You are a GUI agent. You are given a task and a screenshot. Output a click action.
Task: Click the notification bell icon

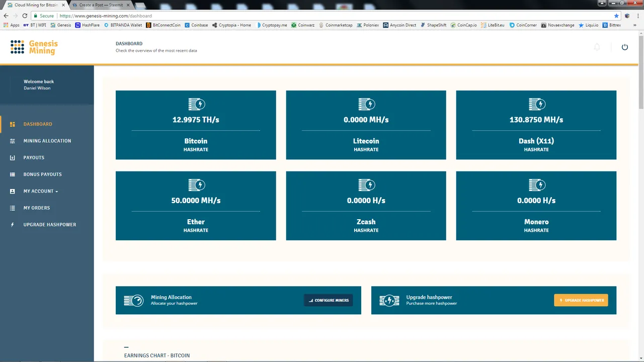coord(597,47)
